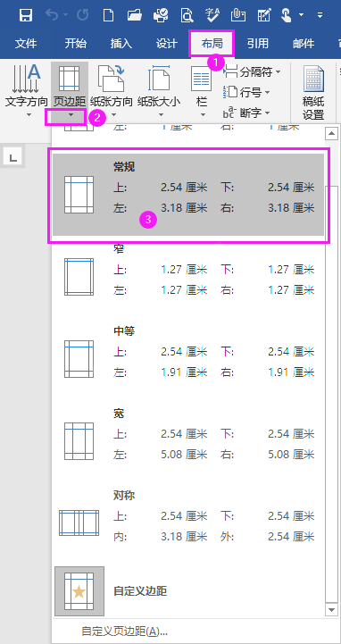Open the 文件 tab
This screenshot has width=341, height=644.
coord(26,44)
